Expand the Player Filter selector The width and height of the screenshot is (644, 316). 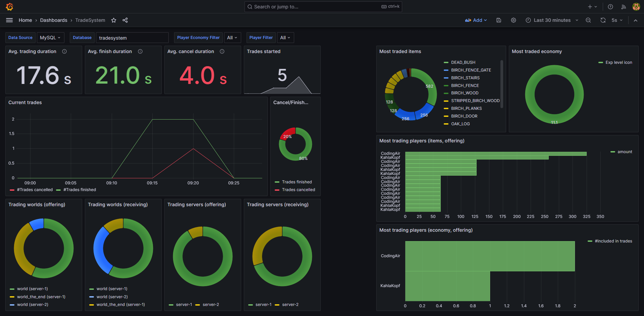point(285,37)
